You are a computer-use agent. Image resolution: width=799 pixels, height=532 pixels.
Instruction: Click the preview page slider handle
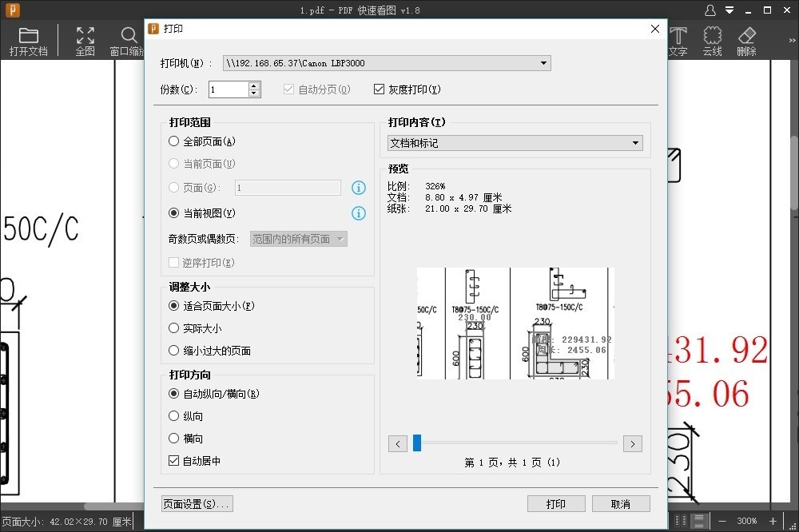click(x=417, y=443)
